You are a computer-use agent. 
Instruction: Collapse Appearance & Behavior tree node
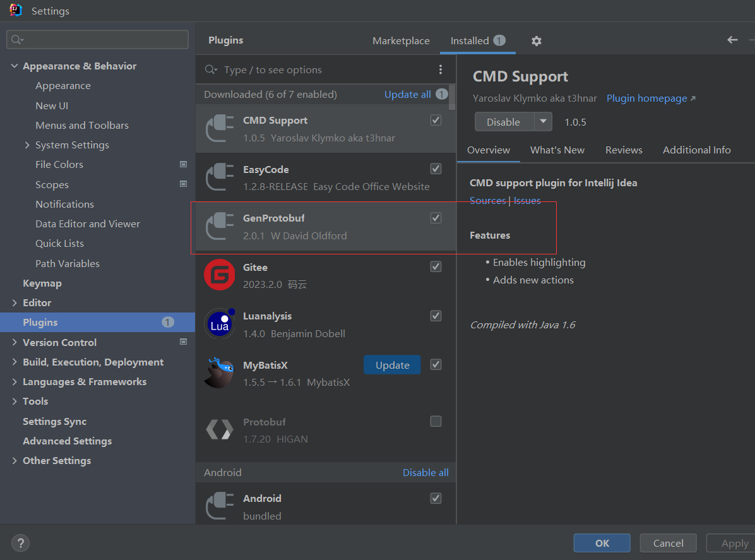[x=15, y=66]
